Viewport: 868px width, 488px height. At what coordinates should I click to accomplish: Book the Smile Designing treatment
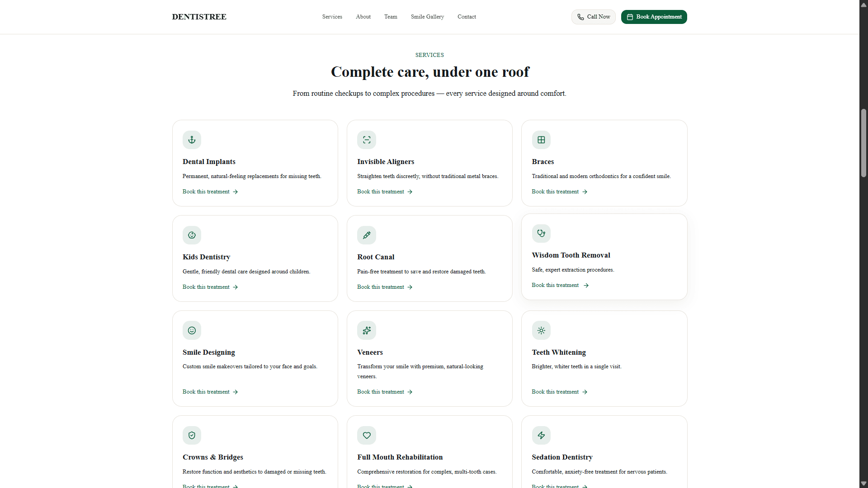pyautogui.click(x=210, y=392)
